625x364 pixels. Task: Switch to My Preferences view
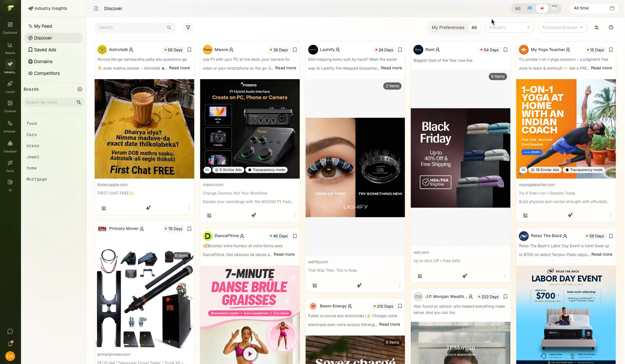[448, 27]
